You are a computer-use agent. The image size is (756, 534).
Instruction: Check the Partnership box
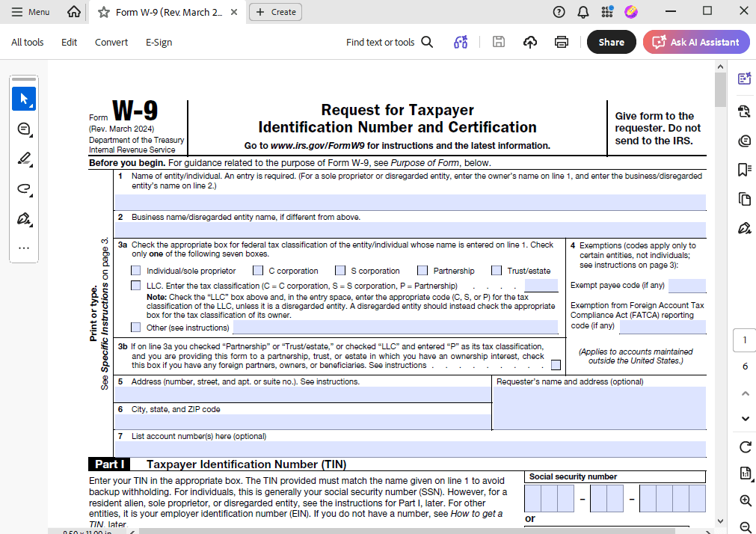click(422, 271)
